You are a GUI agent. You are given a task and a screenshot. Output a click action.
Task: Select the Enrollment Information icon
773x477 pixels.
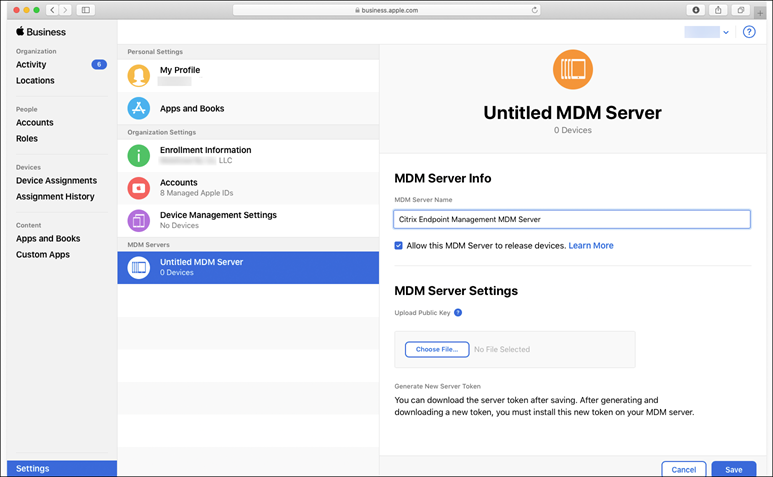tap(139, 156)
